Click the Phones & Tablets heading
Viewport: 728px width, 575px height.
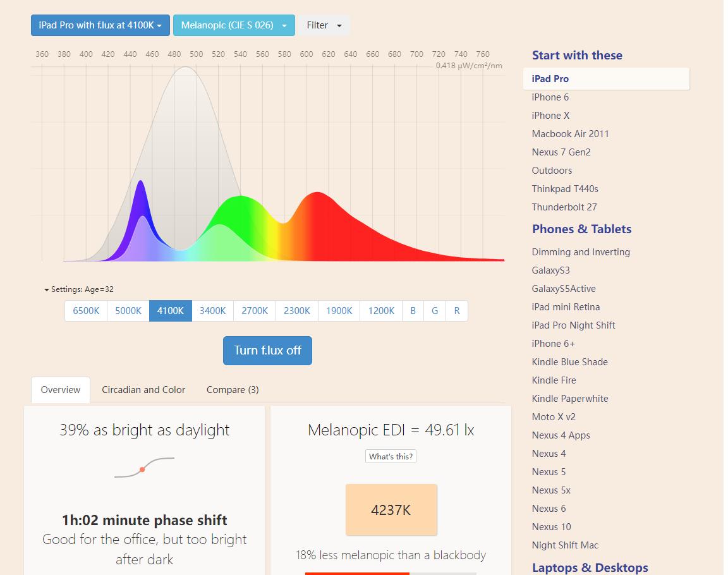pyautogui.click(x=582, y=229)
